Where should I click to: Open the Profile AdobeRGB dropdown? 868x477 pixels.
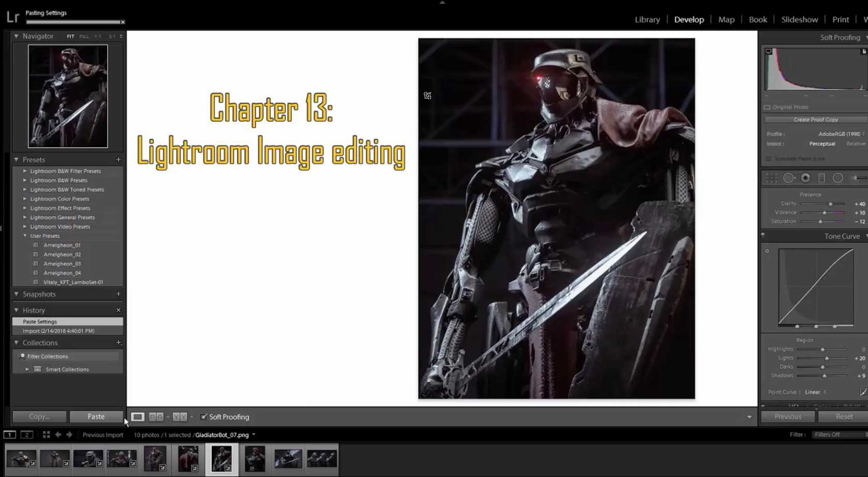pos(841,134)
